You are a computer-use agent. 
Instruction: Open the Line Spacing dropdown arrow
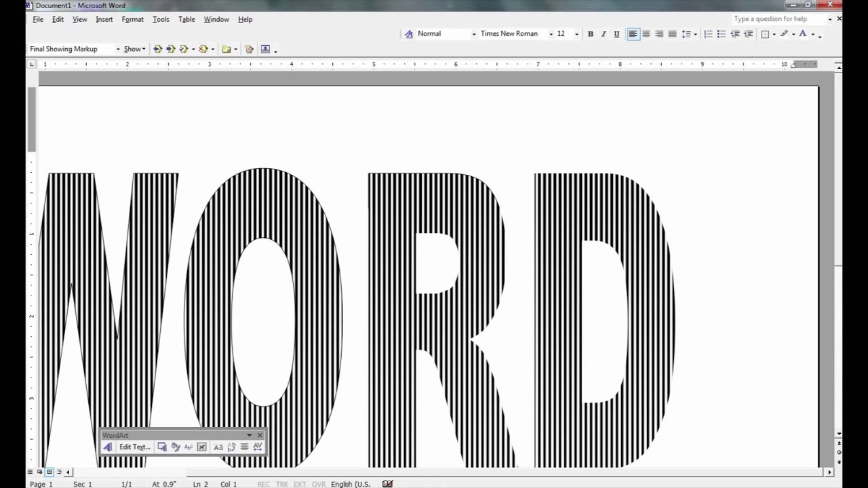(x=695, y=34)
